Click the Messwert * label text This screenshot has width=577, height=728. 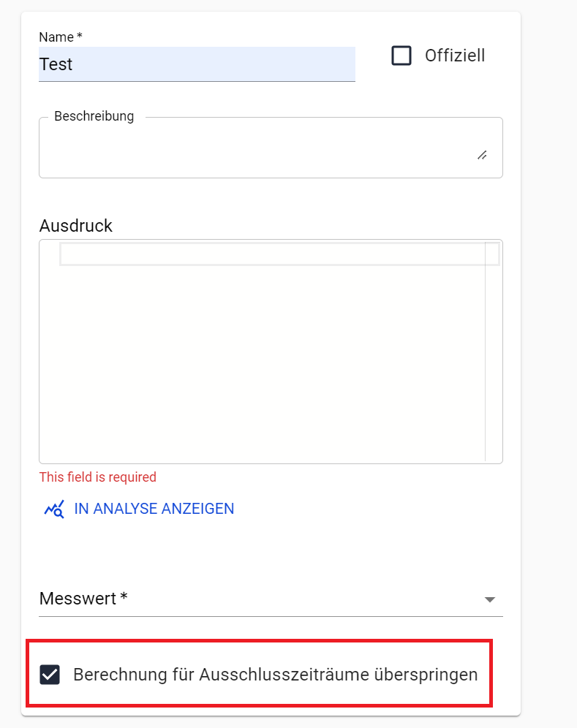(x=83, y=599)
